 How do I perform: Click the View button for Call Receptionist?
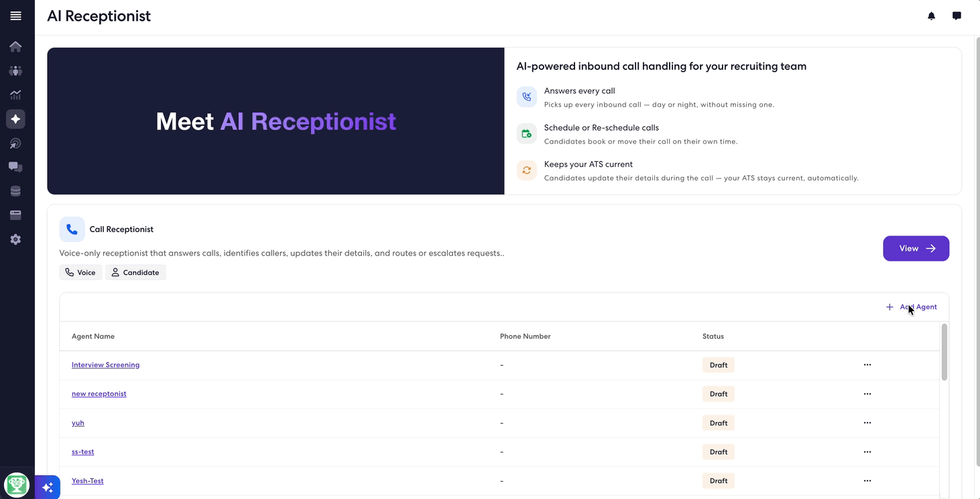pyautogui.click(x=916, y=248)
